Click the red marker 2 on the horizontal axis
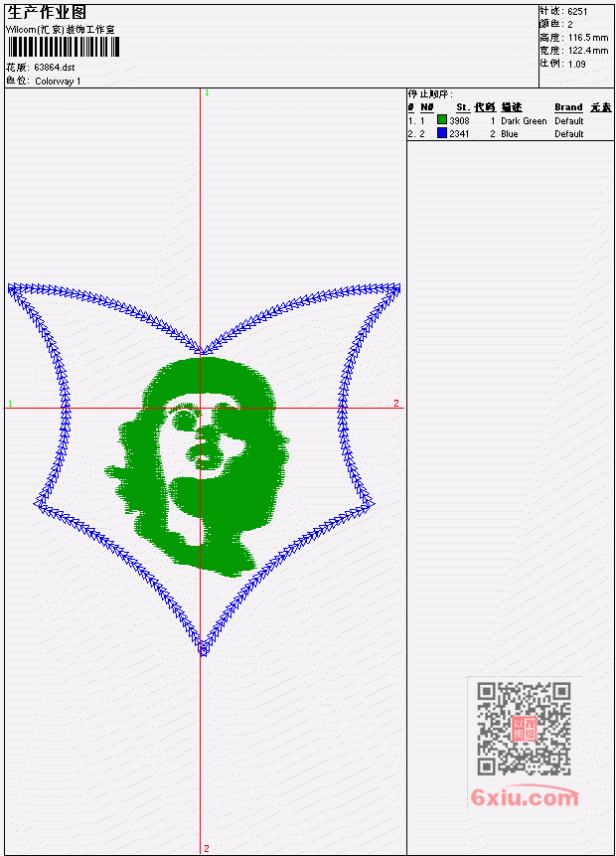616x856 pixels. click(x=396, y=403)
